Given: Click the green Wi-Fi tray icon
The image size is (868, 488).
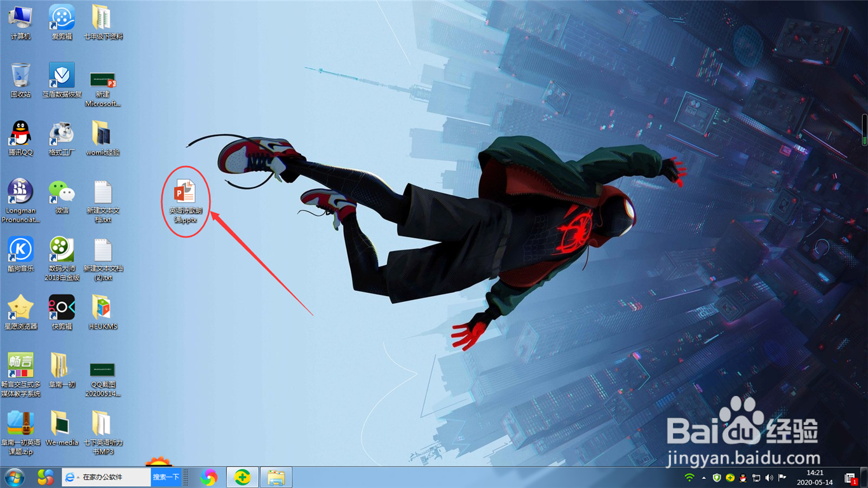Looking at the screenshot, I should (x=689, y=478).
